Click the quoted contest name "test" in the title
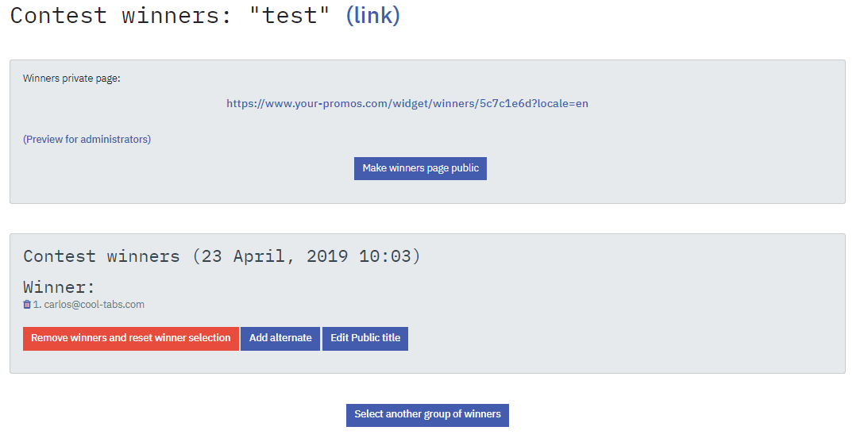The image size is (868, 442). [289, 15]
